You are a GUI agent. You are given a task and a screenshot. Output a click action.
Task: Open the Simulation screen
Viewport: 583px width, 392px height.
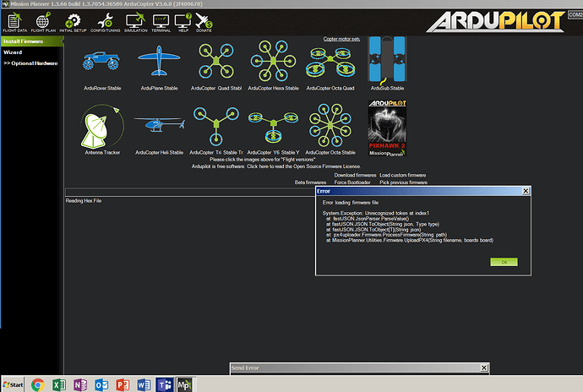point(136,22)
